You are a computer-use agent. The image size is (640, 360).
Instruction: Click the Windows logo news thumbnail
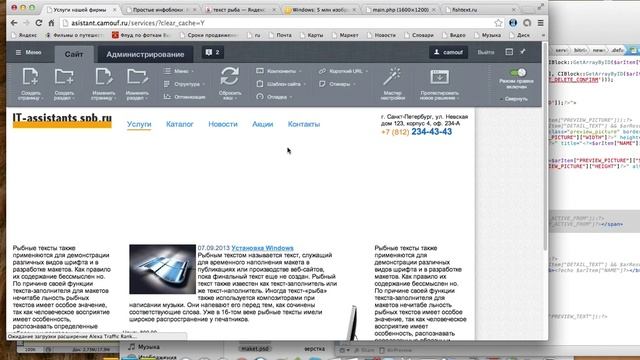[x=162, y=269]
